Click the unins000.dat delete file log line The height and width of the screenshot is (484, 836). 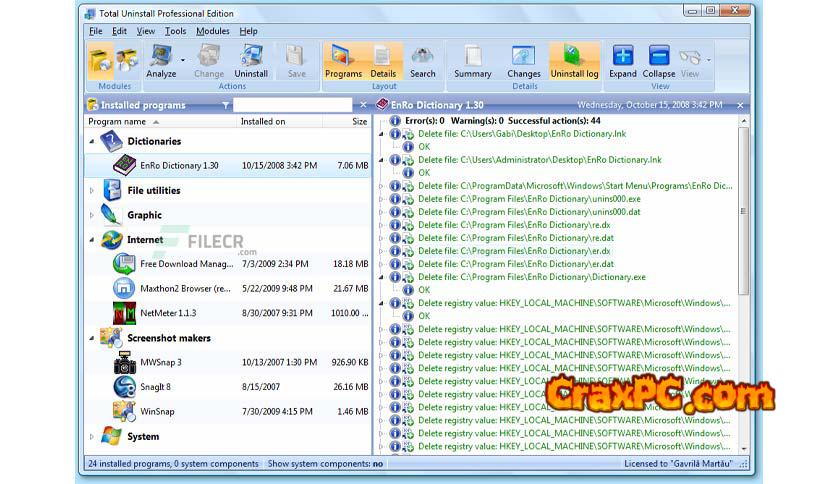coord(529,212)
